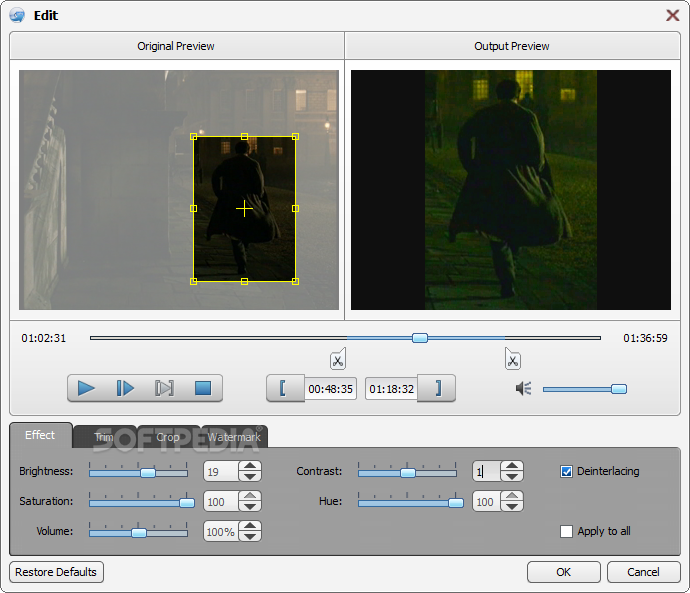Screen dimensions: 690x593
Task: Click the 01:18:32 end time field
Action: point(391,389)
